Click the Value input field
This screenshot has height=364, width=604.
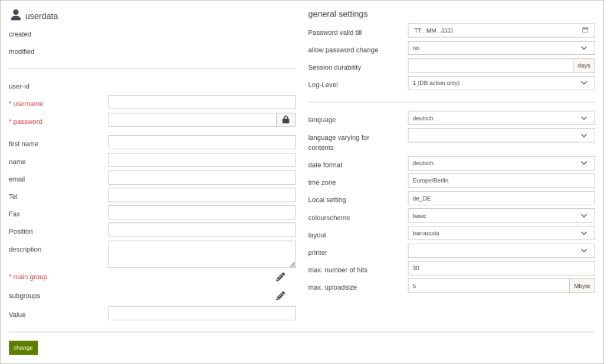point(202,313)
